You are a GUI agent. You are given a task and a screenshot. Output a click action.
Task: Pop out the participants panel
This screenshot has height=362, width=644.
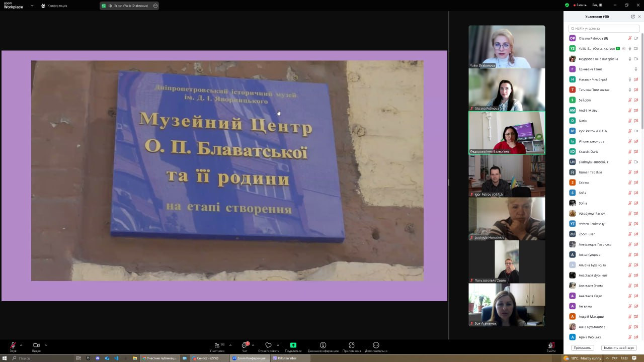point(633,17)
